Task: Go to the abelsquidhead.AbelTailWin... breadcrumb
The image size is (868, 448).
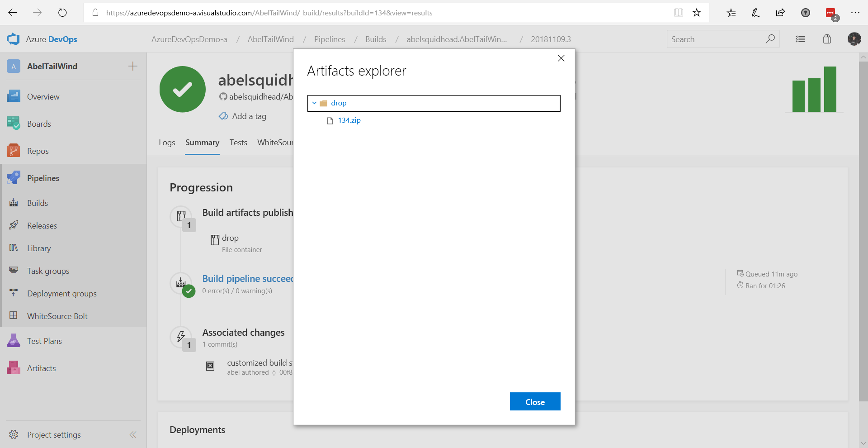Action: point(457,39)
